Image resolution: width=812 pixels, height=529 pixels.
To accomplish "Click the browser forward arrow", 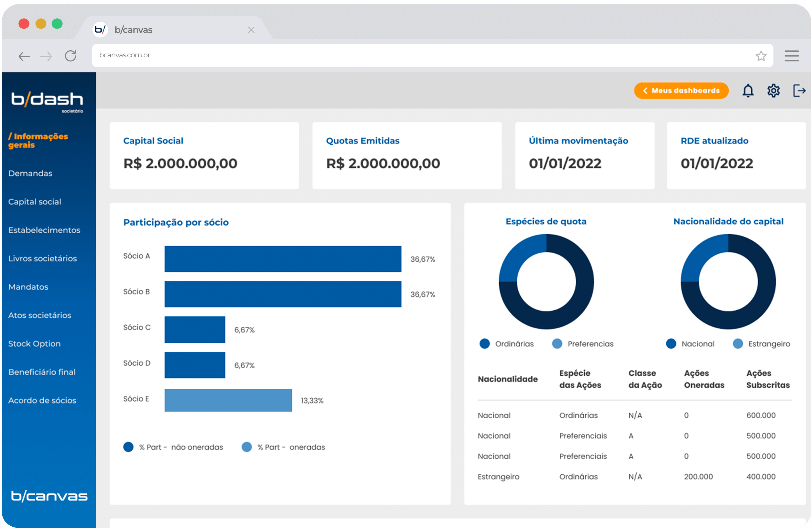I will [46, 56].
